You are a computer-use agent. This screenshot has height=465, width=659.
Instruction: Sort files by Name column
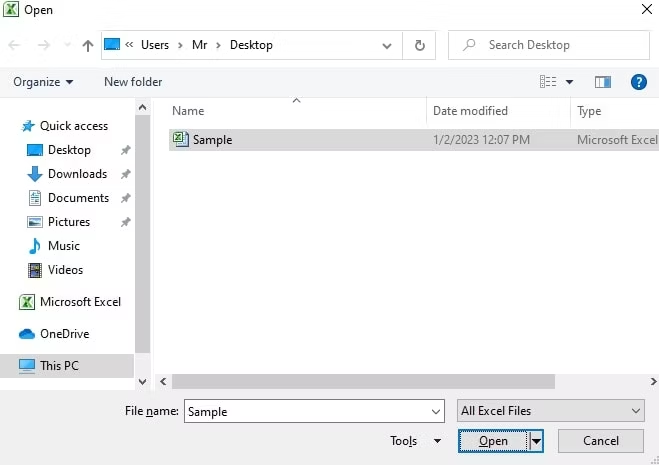click(x=188, y=111)
